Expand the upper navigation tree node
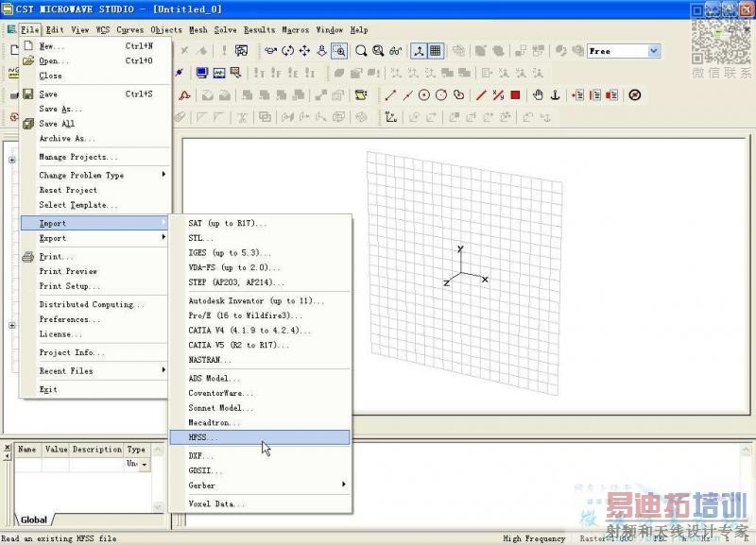 pyautogui.click(x=12, y=160)
